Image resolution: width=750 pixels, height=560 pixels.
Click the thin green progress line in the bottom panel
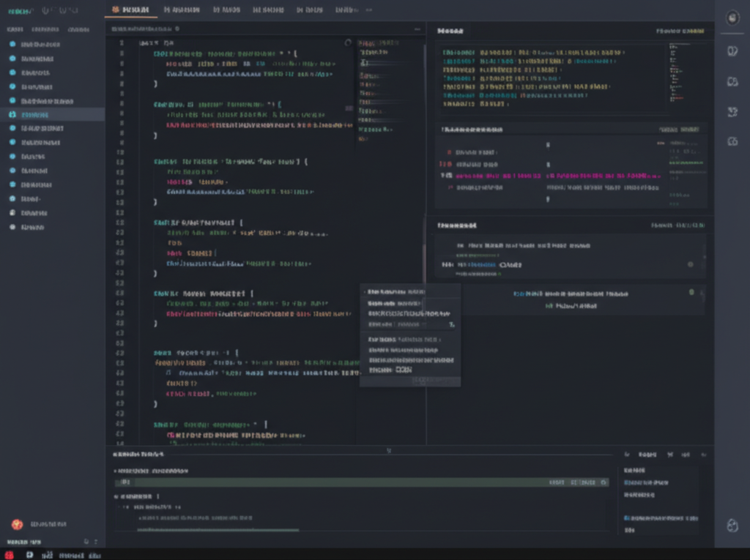(x=218, y=530)
